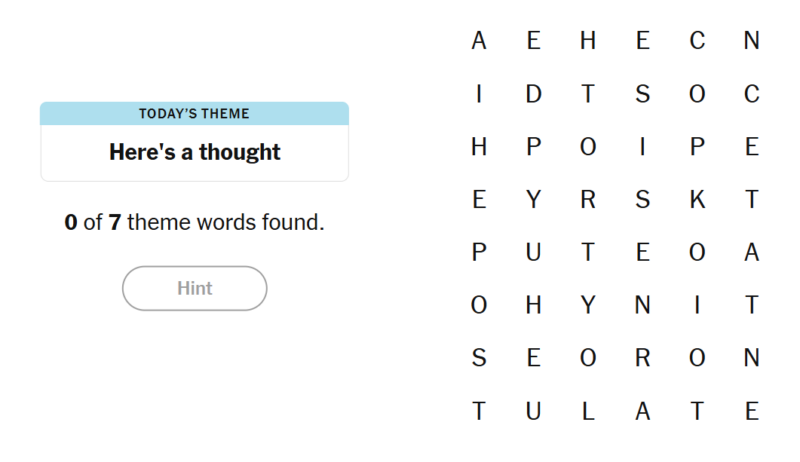Select the letter U between P and T
Image resolution: width=800 pixels, height=462 pixels.
pyautogui.click(x=533, y=253)
